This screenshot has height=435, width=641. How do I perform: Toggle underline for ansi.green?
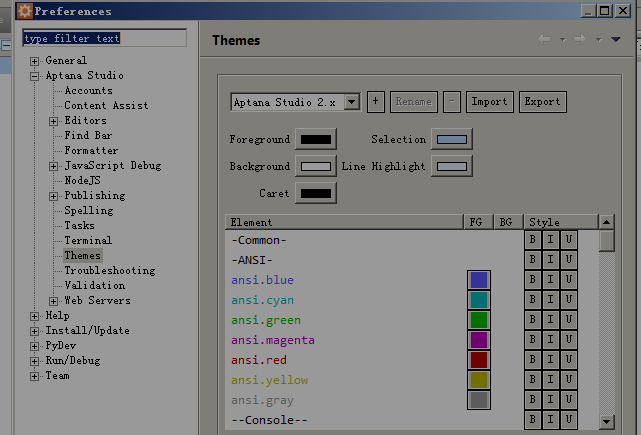pyautogui.click(x=569, y=320)
